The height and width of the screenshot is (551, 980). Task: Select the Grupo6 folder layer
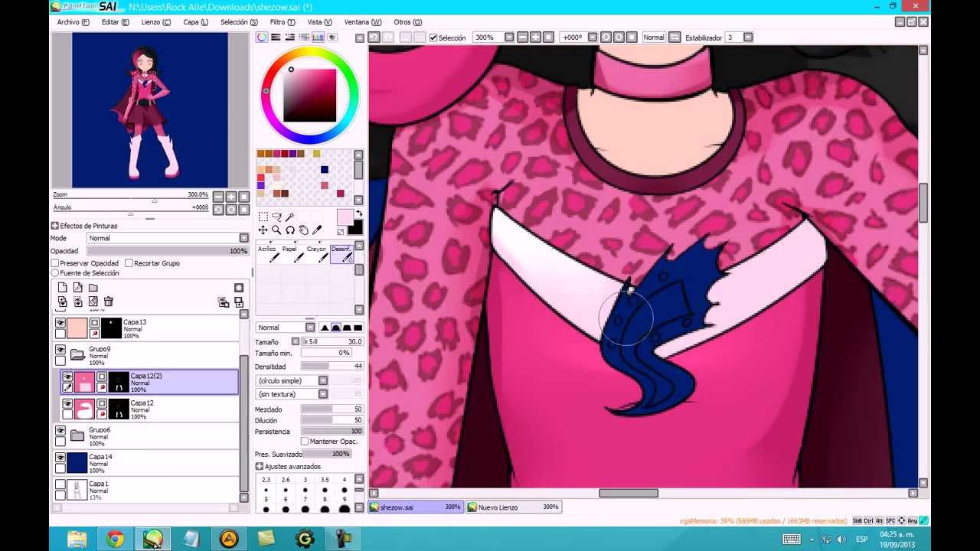point(145,436)
